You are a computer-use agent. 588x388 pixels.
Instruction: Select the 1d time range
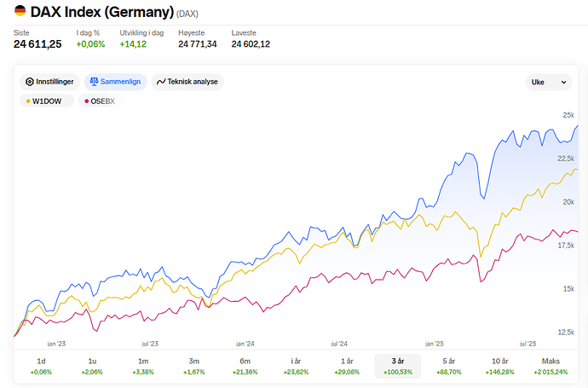(x=41, y=366)
